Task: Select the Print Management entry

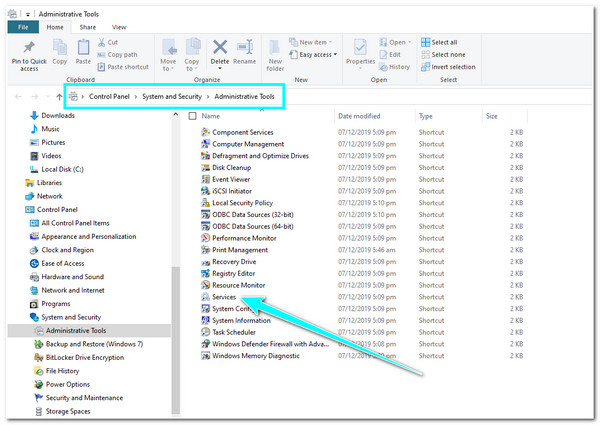Action: tap(240, 250)
